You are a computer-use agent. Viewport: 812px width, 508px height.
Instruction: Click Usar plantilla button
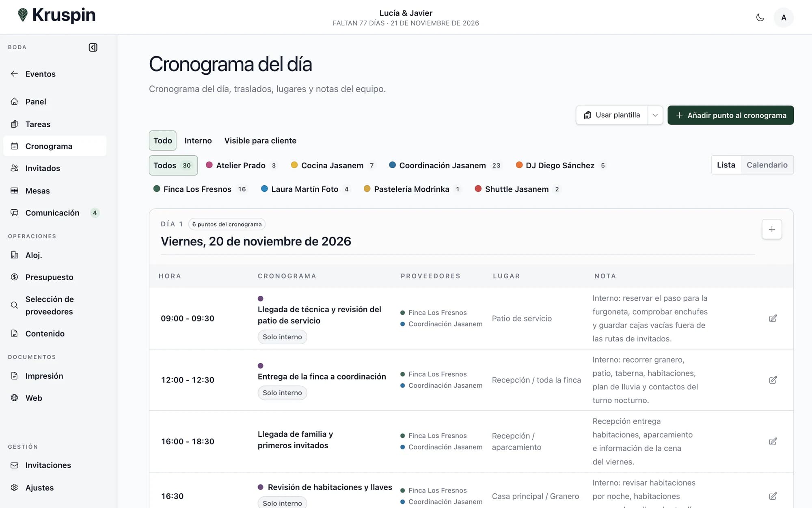611,115
